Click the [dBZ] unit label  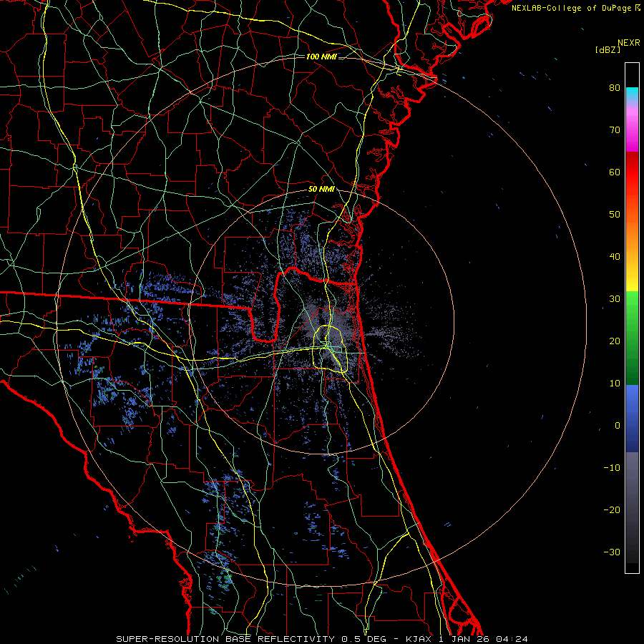[608, 49]
